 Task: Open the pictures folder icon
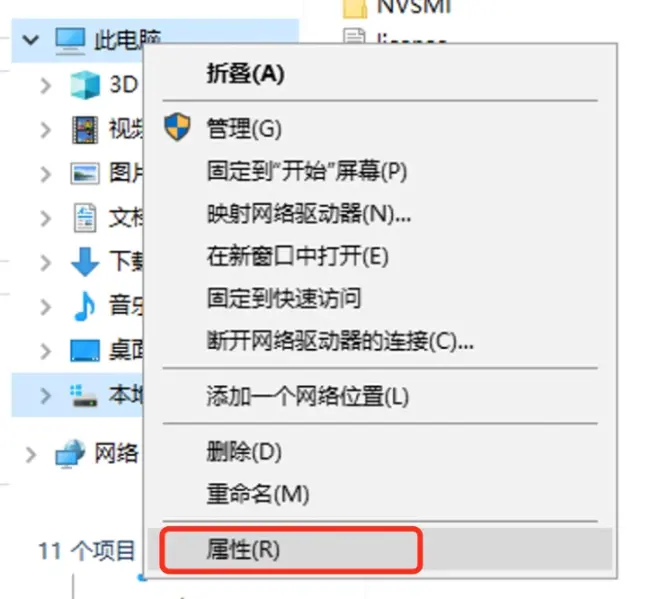85,173
